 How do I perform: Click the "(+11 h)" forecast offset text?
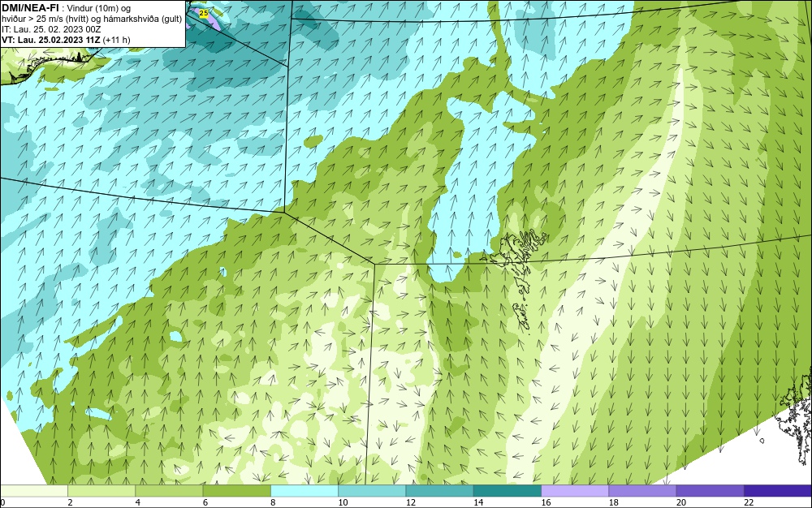click(x=117, y=40)
